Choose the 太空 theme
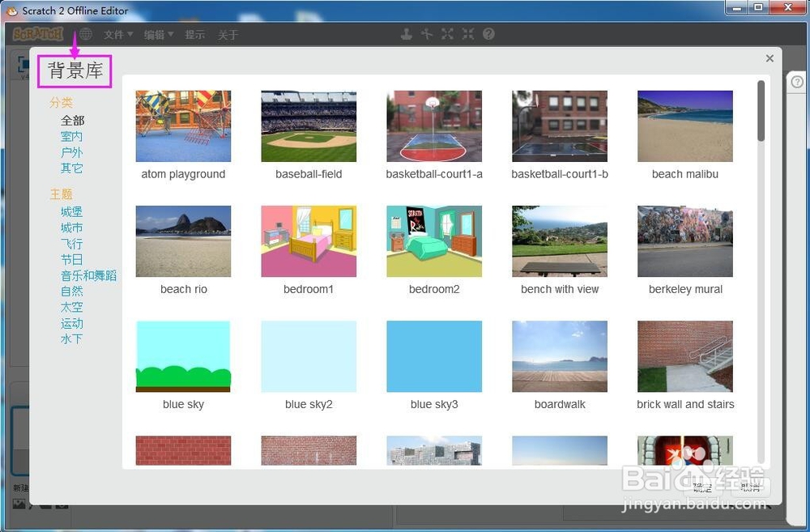 click(x=71, y=308)
